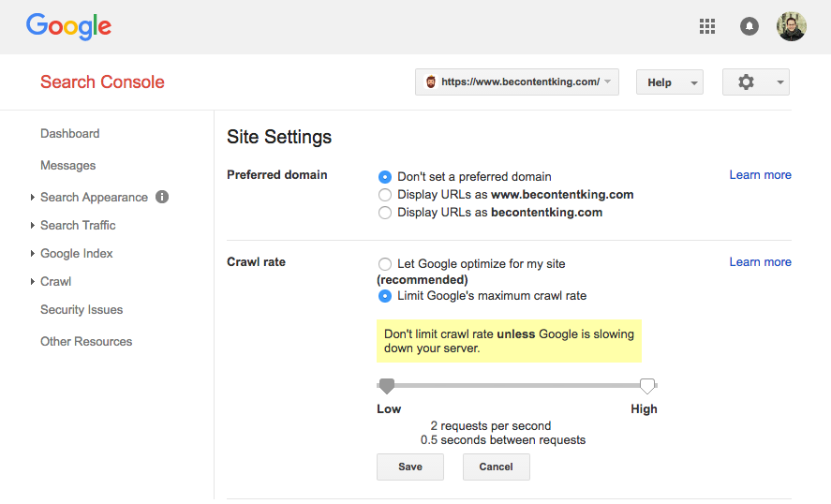
Task: Select "Limit Google's maximum crawl rate" radio
Action: coord(385,296)
